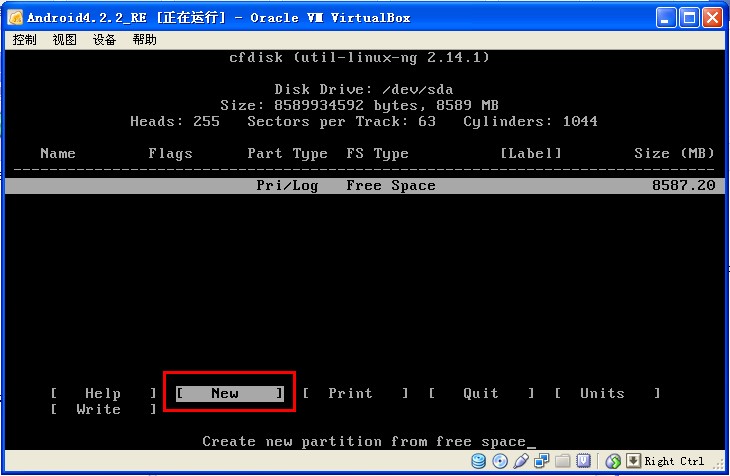Click the keyboard capture arrow icon
The height and width of the screenshot is (476, 730).
633,461
